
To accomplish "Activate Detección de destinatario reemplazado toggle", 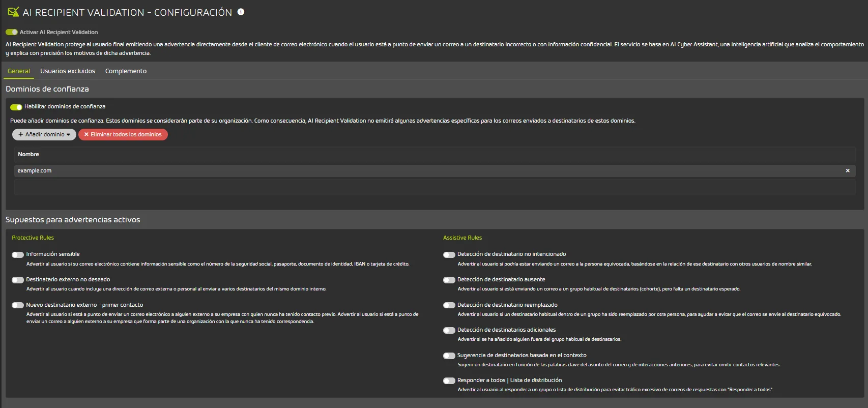I will tap(449, 305).
